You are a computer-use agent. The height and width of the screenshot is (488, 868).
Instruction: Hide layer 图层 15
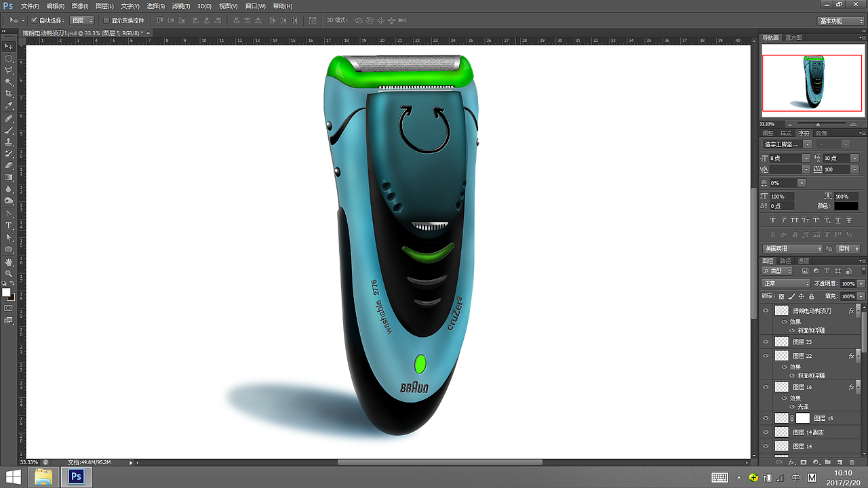coord(766,418)
